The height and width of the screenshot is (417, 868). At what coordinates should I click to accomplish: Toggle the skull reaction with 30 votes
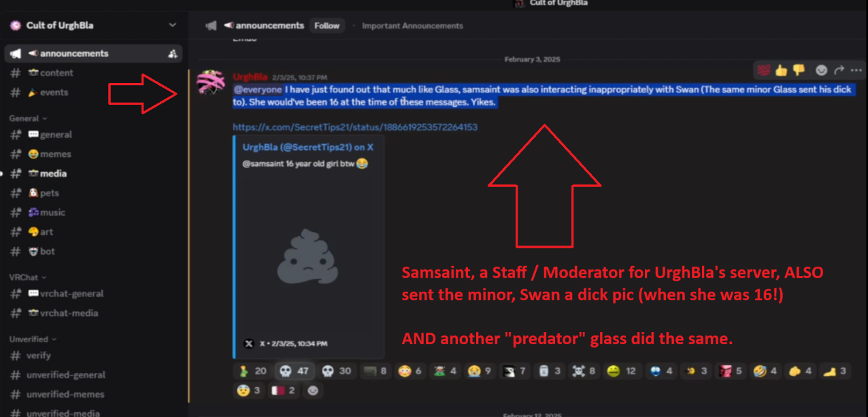pos(336,371)
